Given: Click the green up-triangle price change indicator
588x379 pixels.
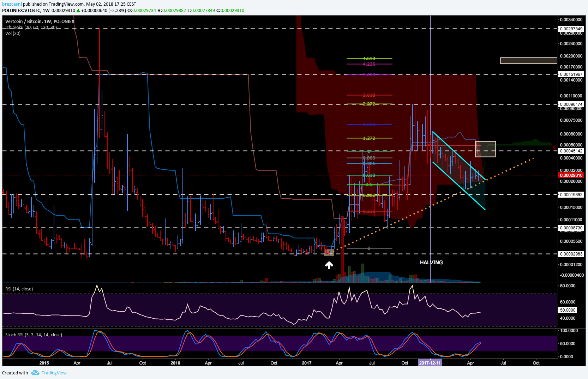Looking at the screenshot, I should 78,11.
